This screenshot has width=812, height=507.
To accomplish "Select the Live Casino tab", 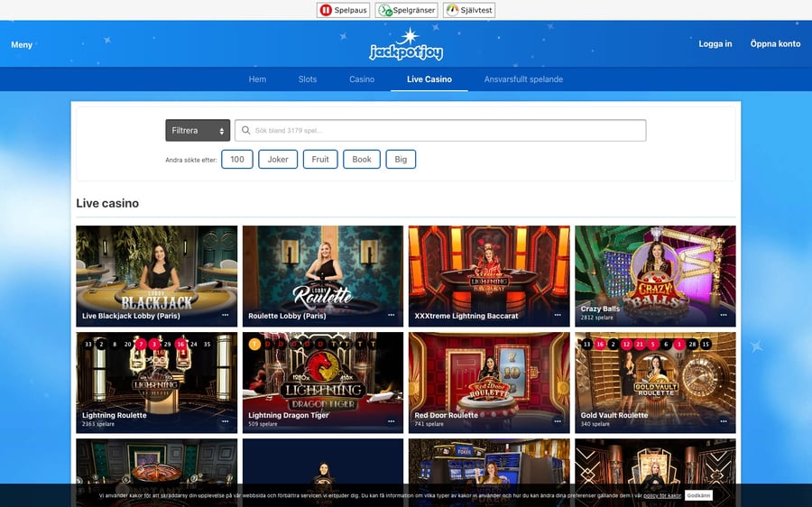I will coord(429,79).
